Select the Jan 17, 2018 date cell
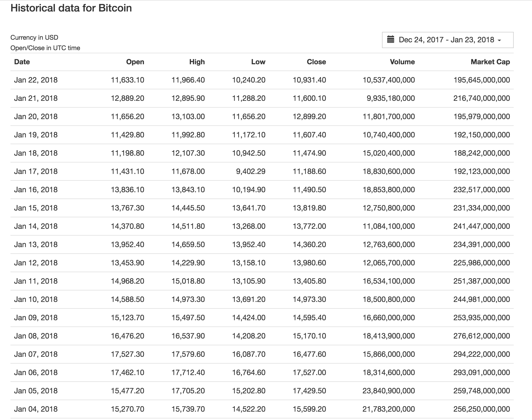 (36, 171)
